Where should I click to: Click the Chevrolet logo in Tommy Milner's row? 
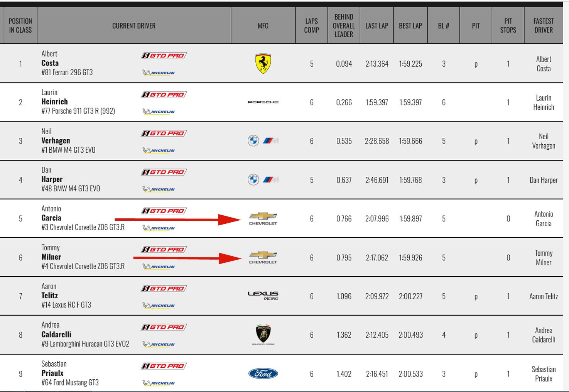[x=263, y=257]
